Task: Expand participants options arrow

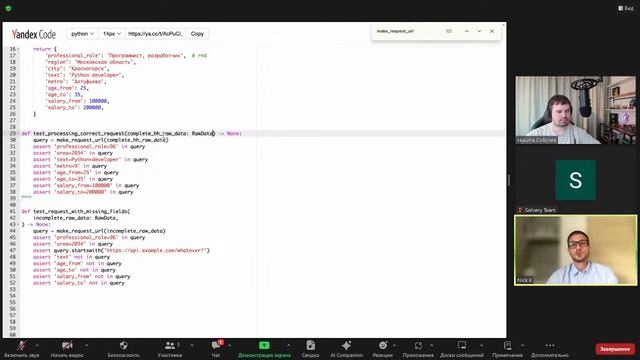Action: pyautogui.click(x=191, y=345)
